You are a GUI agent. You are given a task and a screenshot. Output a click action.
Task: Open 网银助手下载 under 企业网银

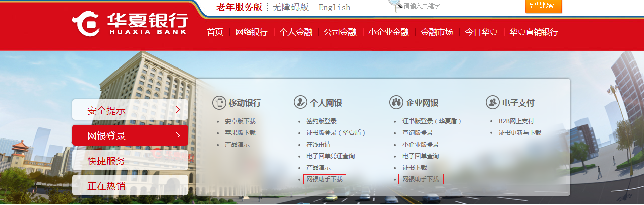tap(421, 179)
